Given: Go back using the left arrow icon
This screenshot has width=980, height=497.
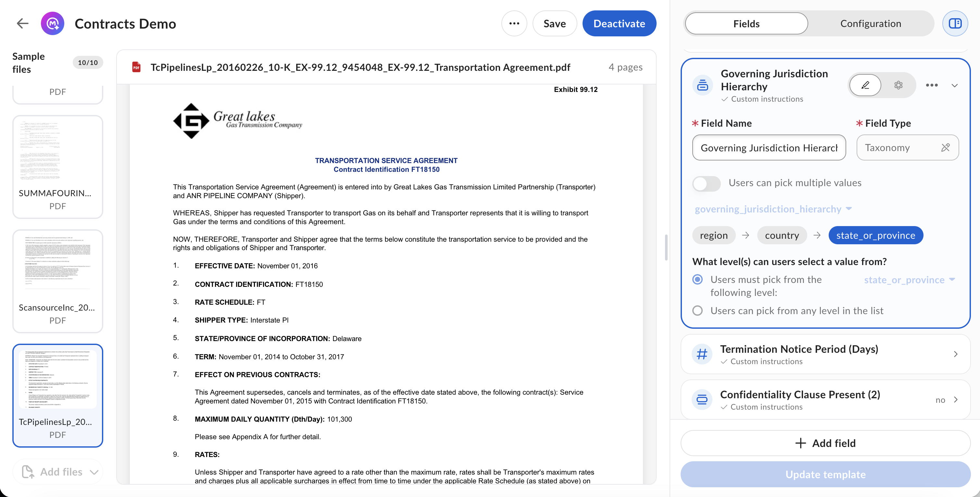Looking at the screenshot, I should [x=23, y=24].
